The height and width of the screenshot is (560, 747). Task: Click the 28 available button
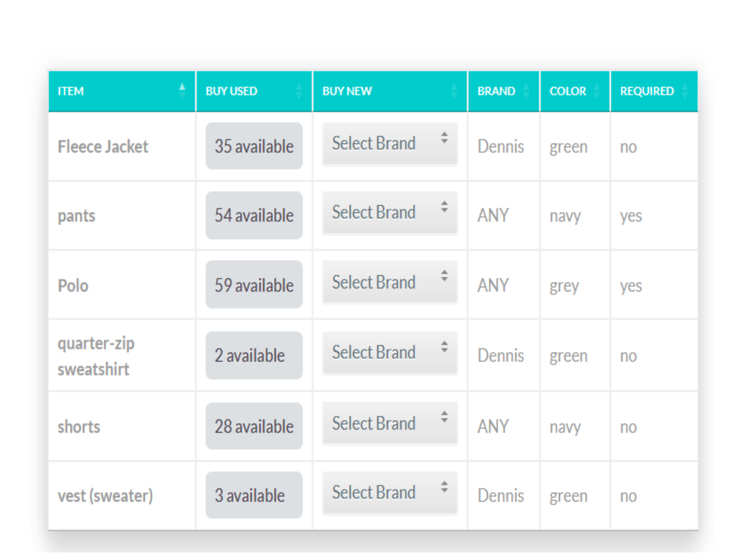click(x=254, y=426)
